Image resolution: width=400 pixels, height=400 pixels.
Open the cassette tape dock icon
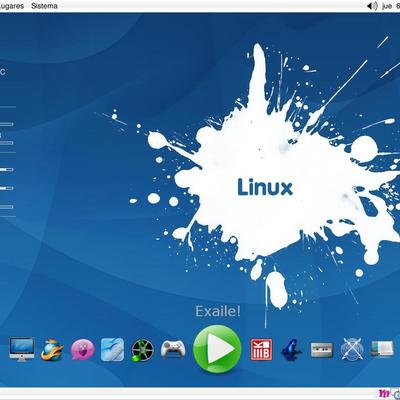[322, 350]
